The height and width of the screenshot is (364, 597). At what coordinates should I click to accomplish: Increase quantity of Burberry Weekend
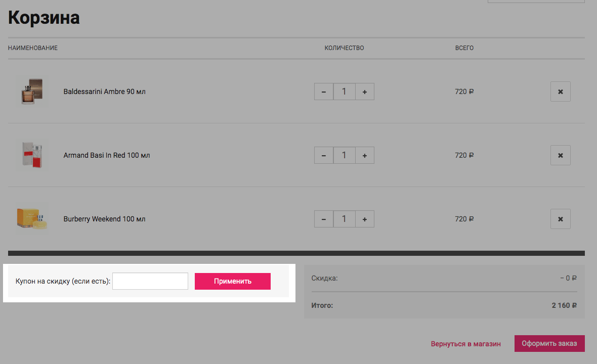pyautogui.click(x=365, y=219)
